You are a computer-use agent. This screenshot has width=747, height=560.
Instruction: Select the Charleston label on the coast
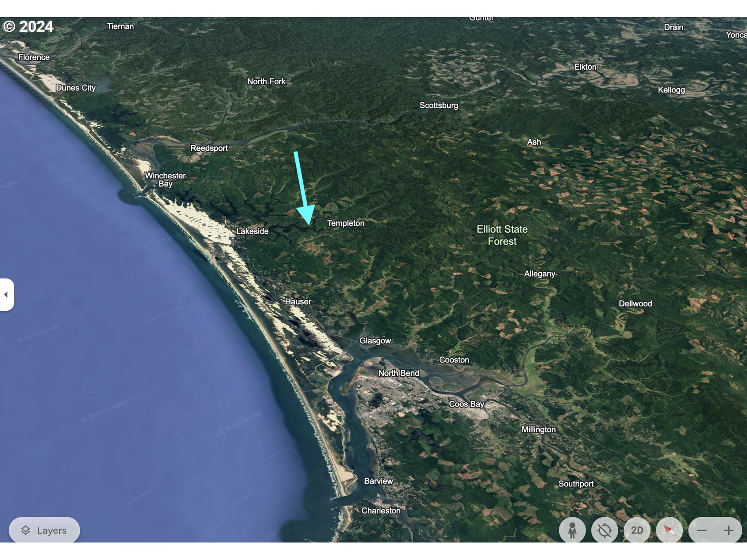click(381, 511)
